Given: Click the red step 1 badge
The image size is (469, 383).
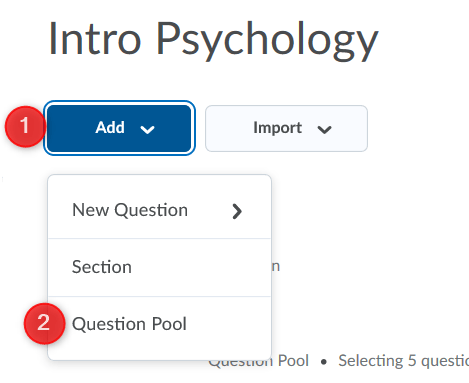Looking at the screenshot, I should (x=24, y=126).
